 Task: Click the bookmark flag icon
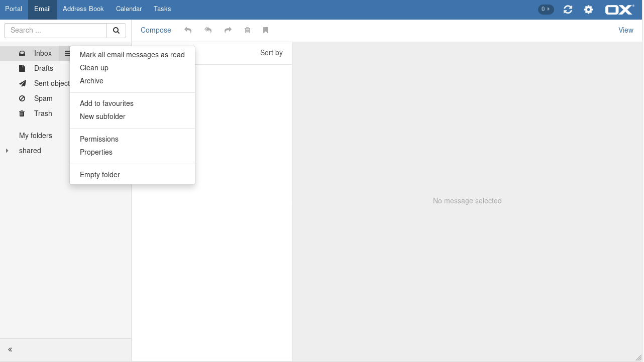click(x=266, y=30)
